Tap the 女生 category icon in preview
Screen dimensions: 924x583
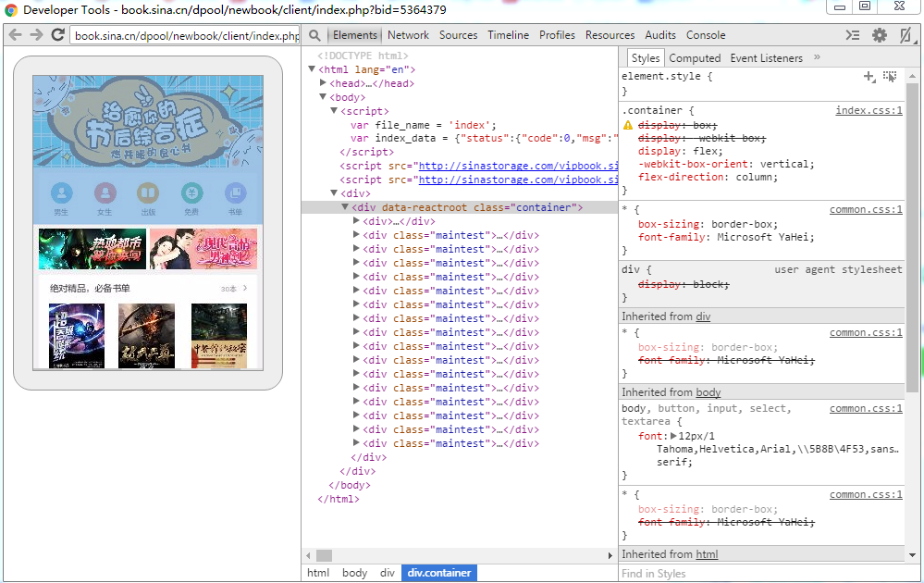(105, 192)
